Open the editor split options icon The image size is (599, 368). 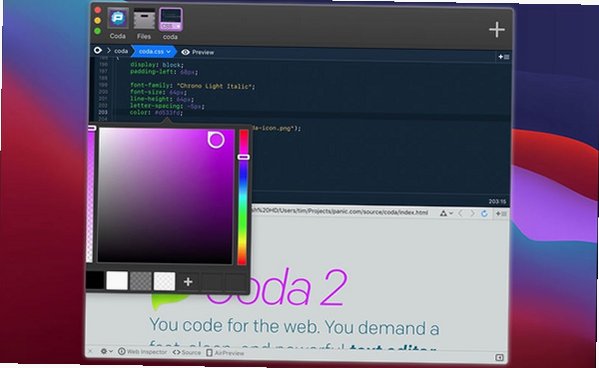[x=503, y=57]
